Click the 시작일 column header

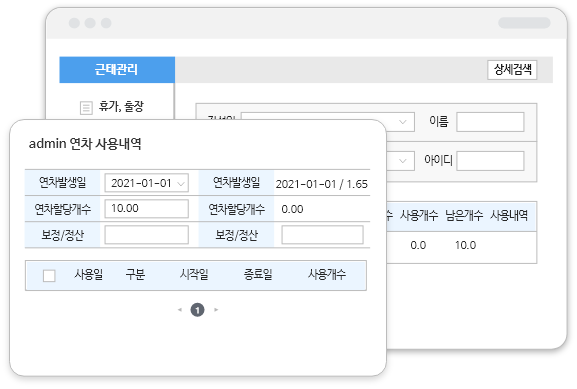coord(194,275)
